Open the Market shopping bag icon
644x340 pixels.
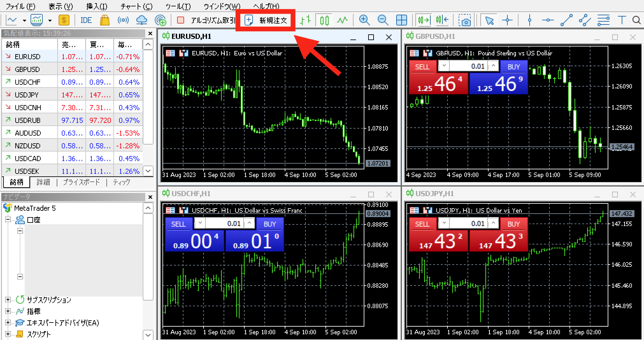[x=104, y=20]
